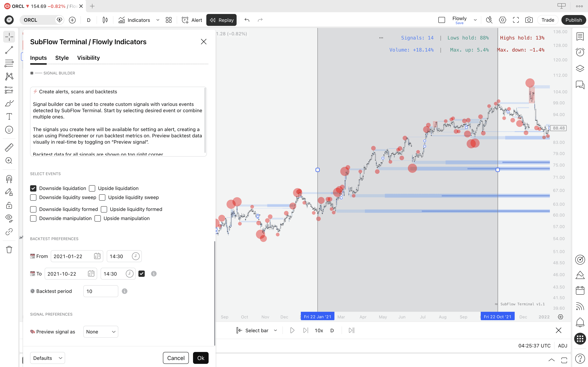Check the Upside liquidation event
Viewport: 588px width, 367px height.
click(x=92, y=188)
